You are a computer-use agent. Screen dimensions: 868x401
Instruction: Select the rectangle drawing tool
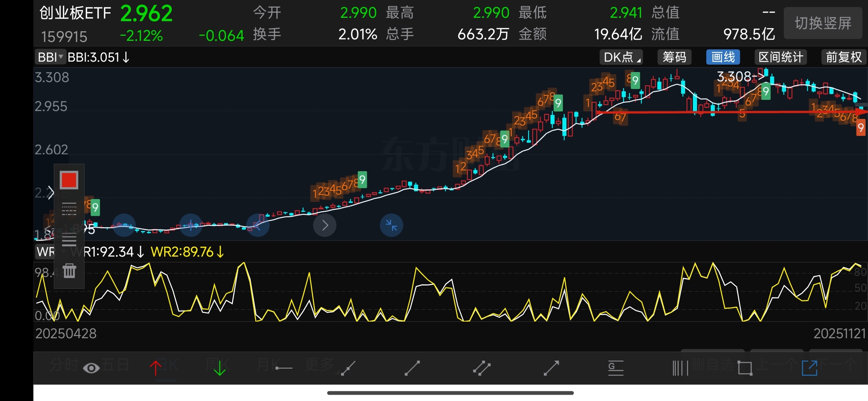(745, 368)
